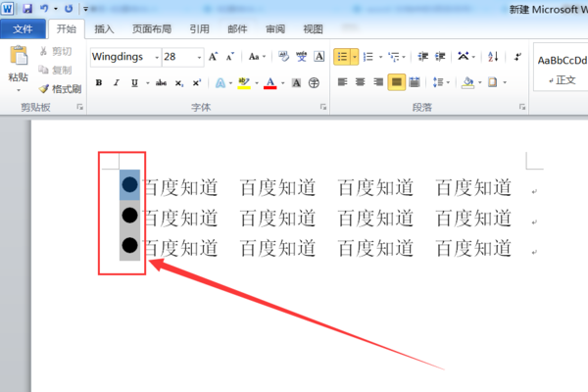588x392 pixels.
Task: Toggle Subscript formatting
Action: [x=179, y=82]
